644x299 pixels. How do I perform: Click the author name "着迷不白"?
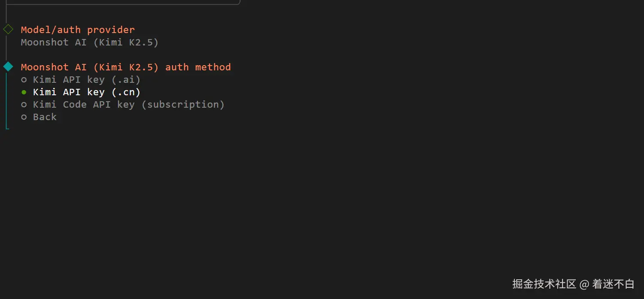(613, 284)
